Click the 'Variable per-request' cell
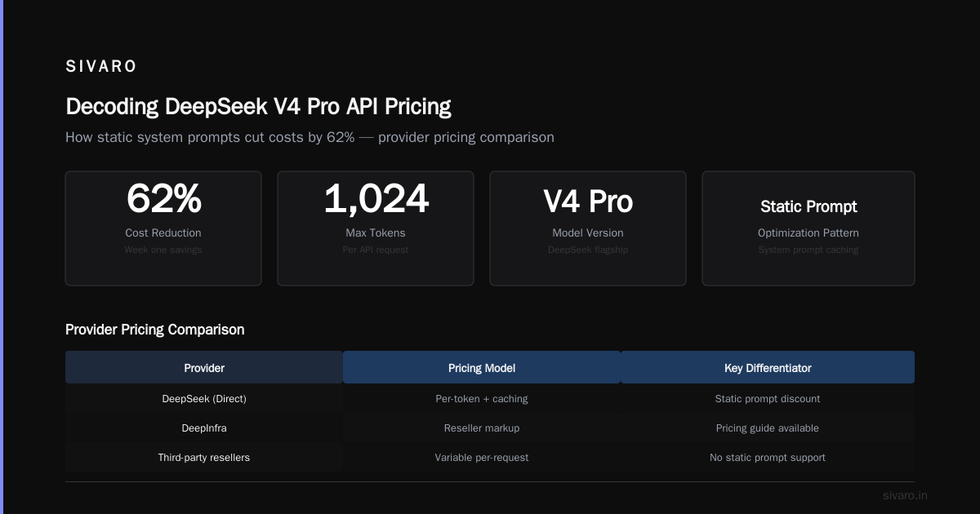This screenshot has width=980, height=514. pyautogui.click(x=482, y=458)
